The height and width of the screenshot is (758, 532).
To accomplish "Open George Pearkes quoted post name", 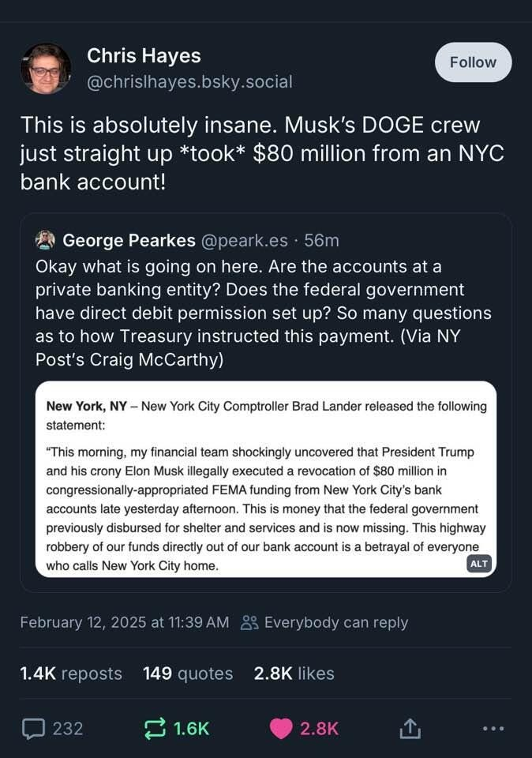I will [129, 240].
